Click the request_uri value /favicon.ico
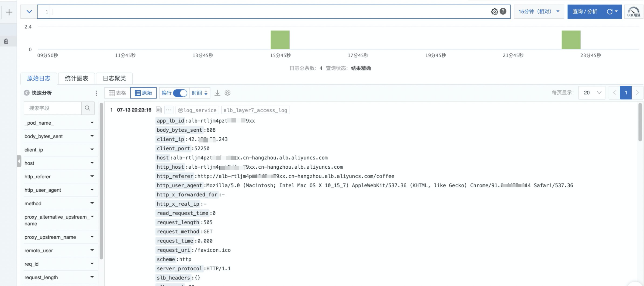The height and width of the screenshot is (286, 644). (x=212, y=250)
